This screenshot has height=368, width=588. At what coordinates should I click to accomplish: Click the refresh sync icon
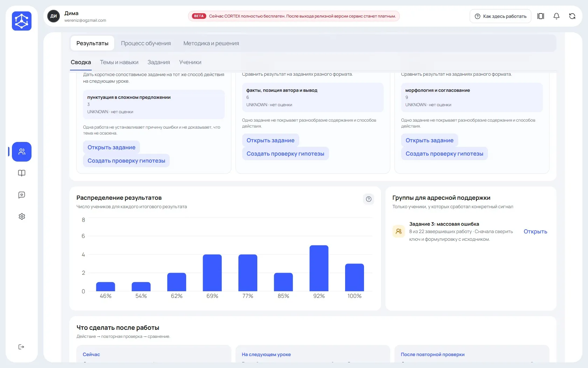tap(572, 16)
